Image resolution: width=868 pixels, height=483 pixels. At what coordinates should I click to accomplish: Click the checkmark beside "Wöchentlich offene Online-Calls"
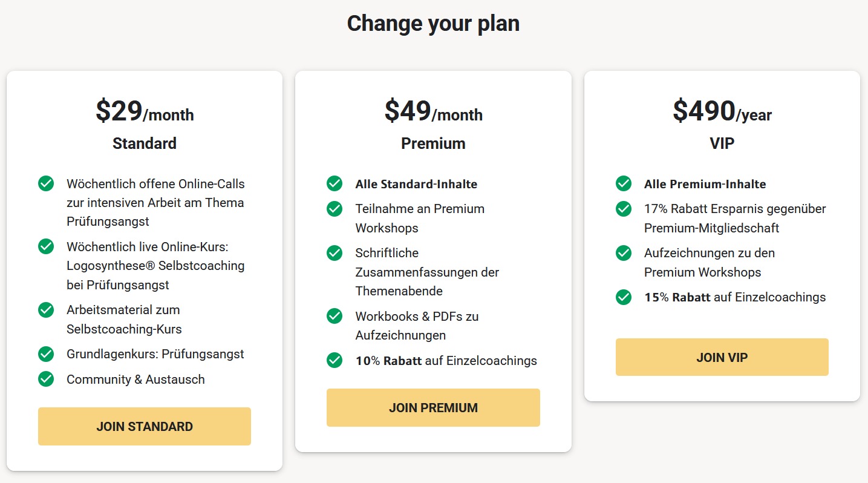coord(46,183)
